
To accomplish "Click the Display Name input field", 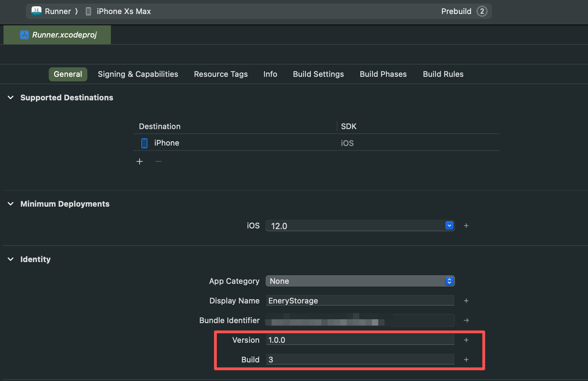I will [x=360, y=301].
